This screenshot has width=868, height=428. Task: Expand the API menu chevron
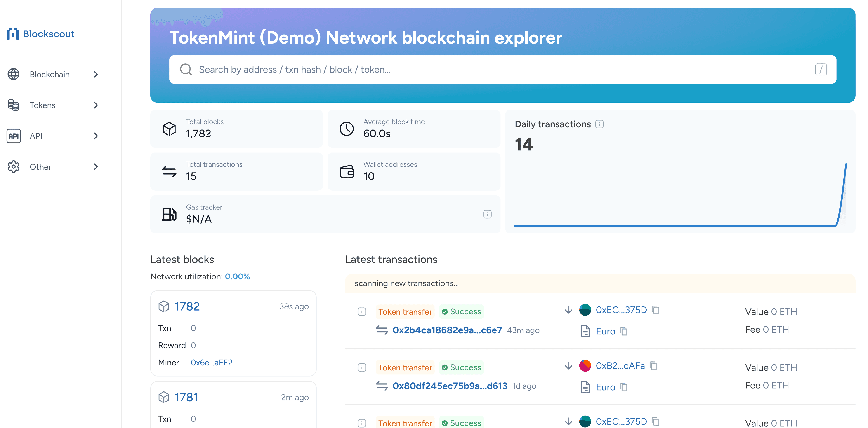click(96, 136)
